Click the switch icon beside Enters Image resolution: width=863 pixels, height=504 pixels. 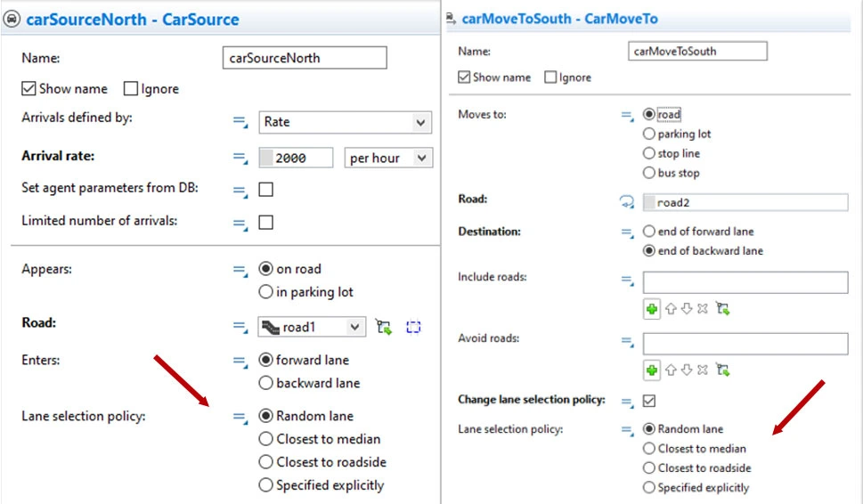click(240, 362)
